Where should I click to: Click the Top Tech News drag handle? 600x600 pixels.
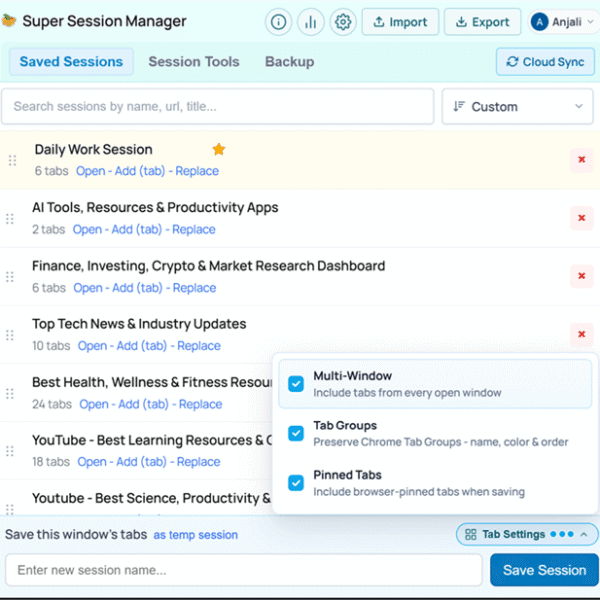tap(10, 335)
